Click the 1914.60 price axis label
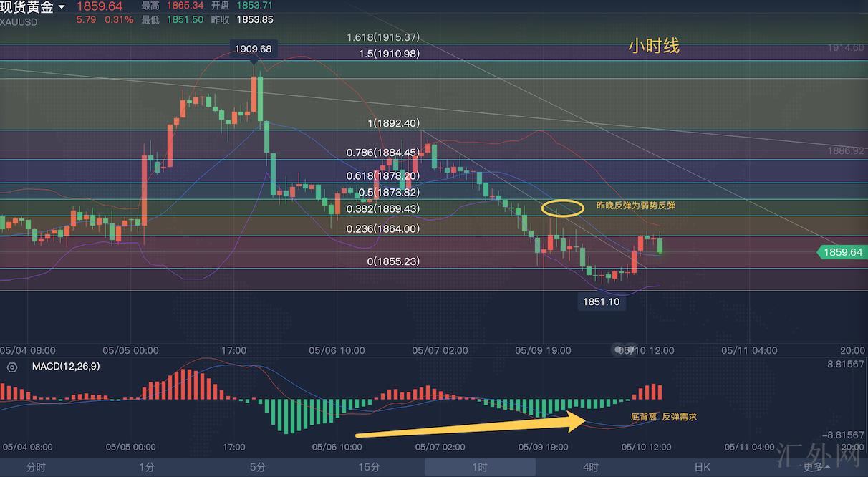Screen dimensions: 868x477 pyautogui.click(x=846, y=47)
